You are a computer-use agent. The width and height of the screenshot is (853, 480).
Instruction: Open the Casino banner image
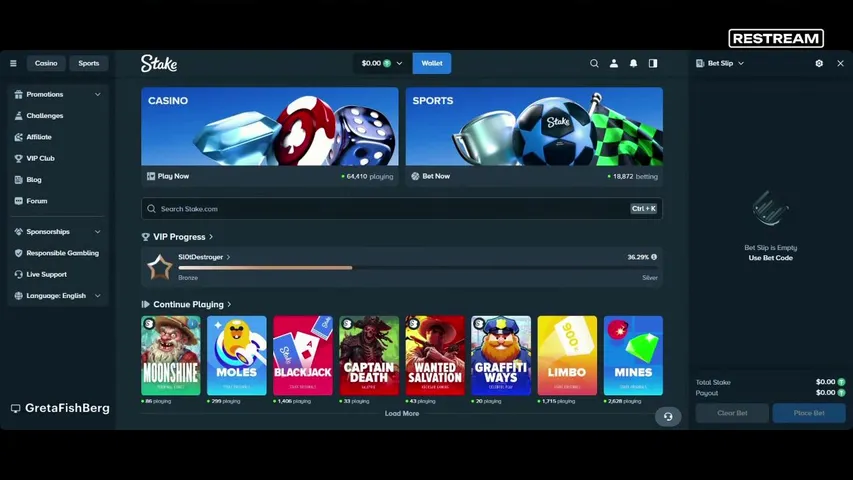coord(270,126)
